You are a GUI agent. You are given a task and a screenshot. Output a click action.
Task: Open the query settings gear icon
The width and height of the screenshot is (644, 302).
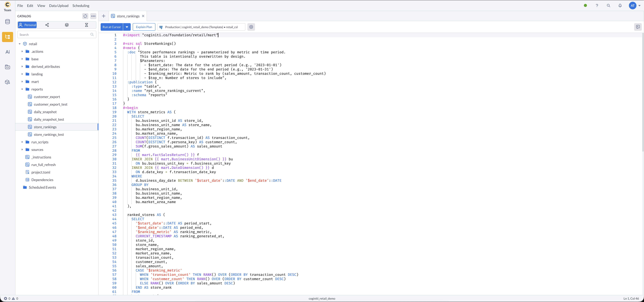click(251, 27)
